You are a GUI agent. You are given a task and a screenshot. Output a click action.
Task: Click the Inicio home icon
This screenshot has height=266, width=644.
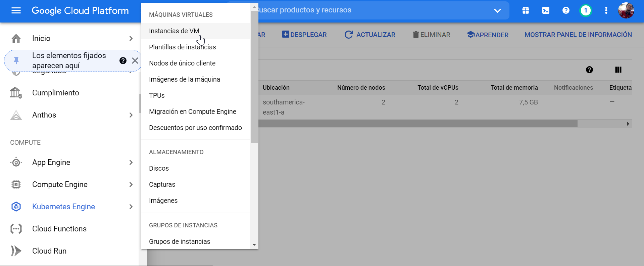16,38
